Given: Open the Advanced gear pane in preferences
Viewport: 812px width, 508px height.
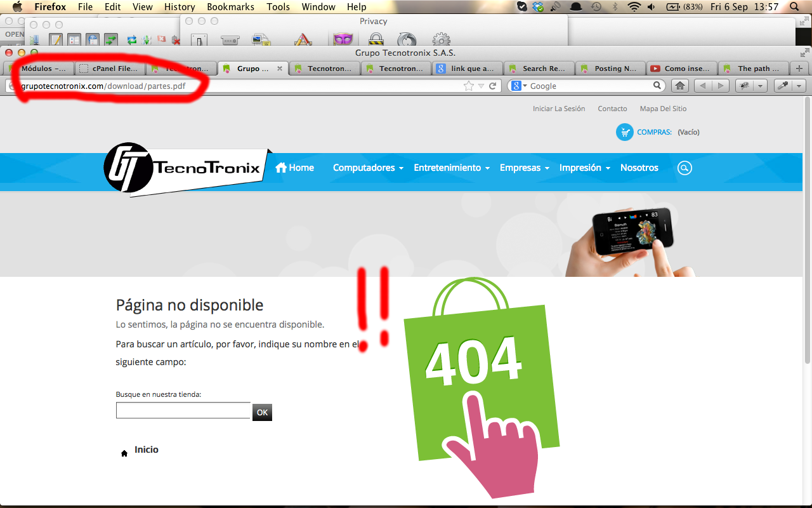Looking at the screenshot, I should point(441,40).
